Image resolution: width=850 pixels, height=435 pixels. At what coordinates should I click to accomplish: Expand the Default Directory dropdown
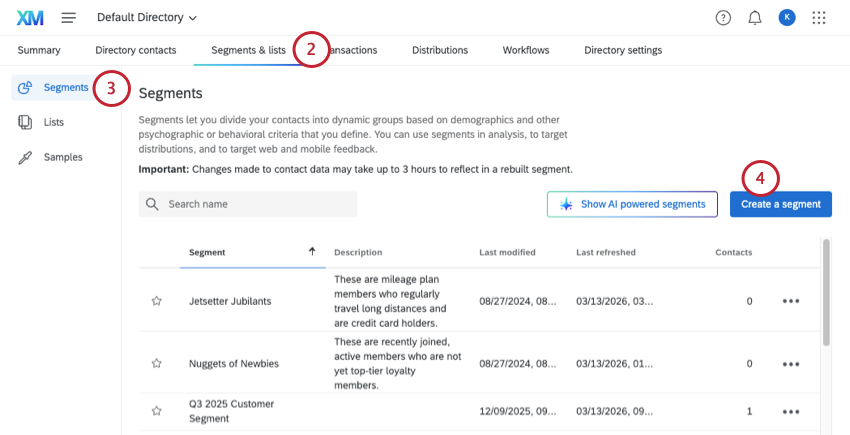tap(147, 18)
